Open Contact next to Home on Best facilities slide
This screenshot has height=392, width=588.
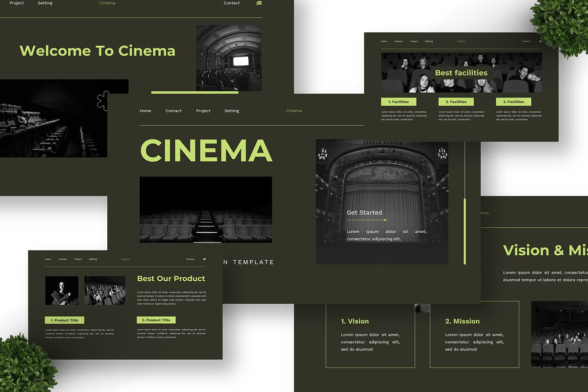[399, 41]
